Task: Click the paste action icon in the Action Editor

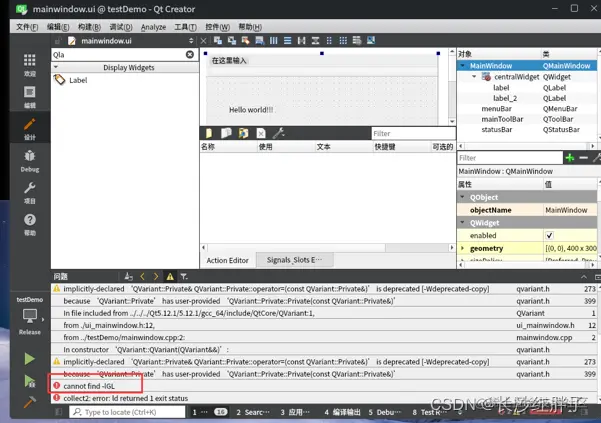Action: tap(243, 133)
